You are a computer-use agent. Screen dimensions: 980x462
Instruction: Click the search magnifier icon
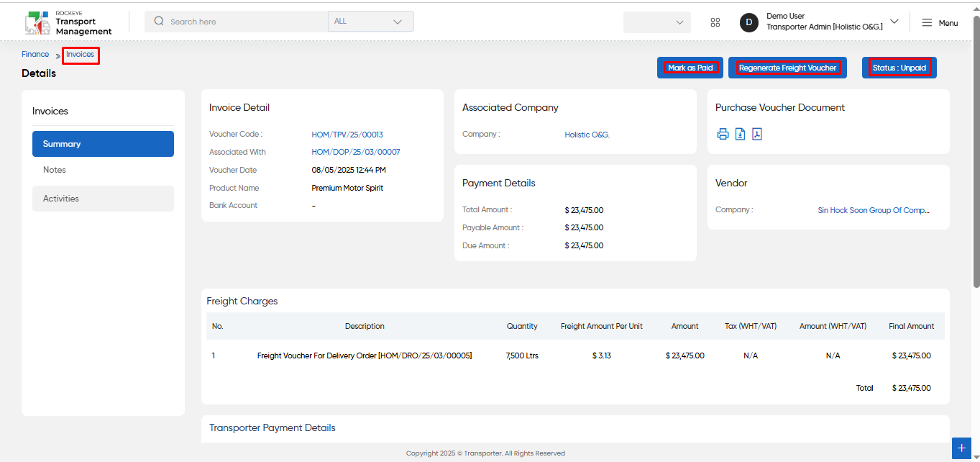[159, 22]
